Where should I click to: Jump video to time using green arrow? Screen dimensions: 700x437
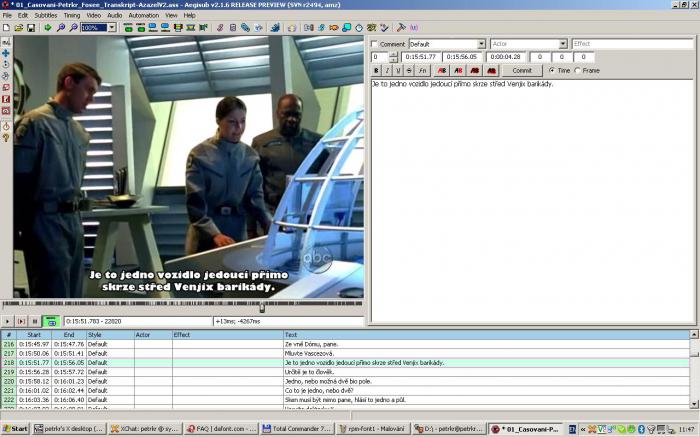click(48, 28)
